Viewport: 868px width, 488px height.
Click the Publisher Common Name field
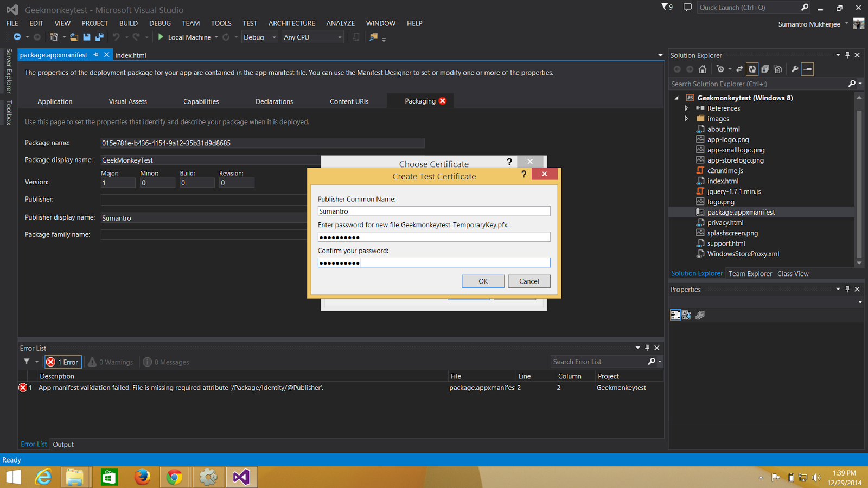[434, 211]
